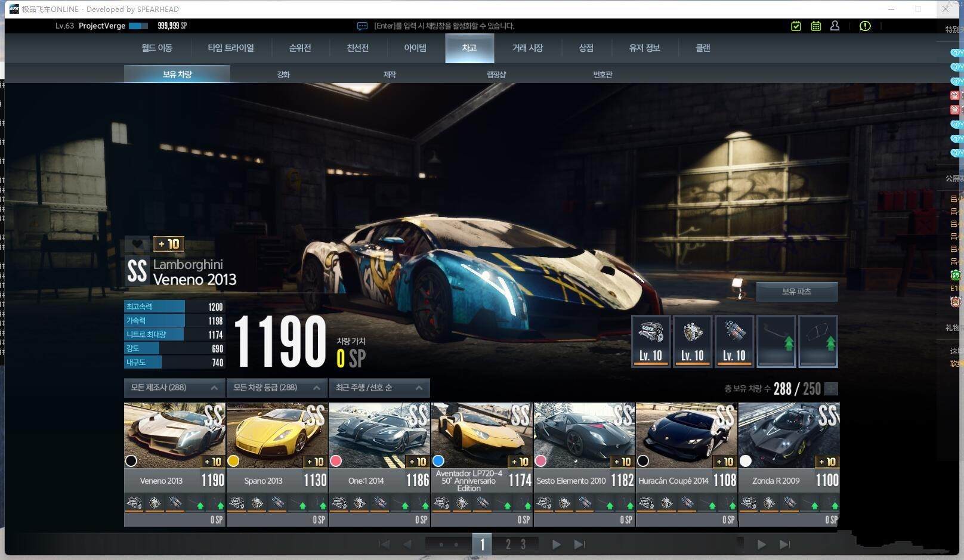Jump to last page arrow after page 3
Screen dimensions: 964x560
579,544
